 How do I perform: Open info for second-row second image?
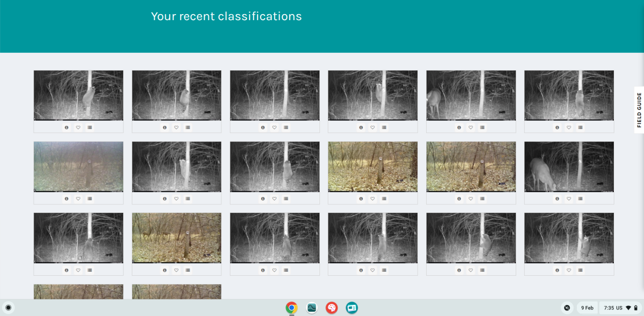pyautogui.click(x=165, y=199)
